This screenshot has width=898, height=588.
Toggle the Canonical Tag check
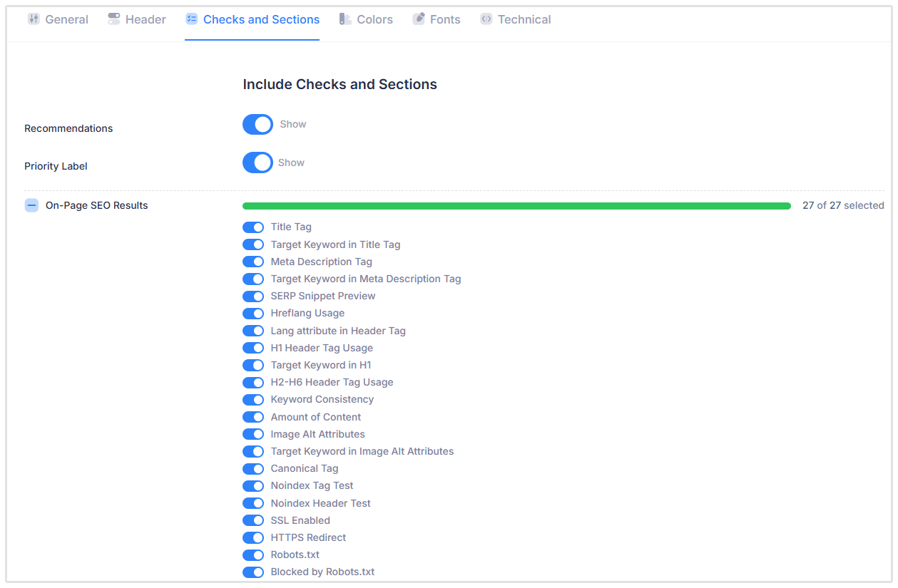click(x=253, y=469)
